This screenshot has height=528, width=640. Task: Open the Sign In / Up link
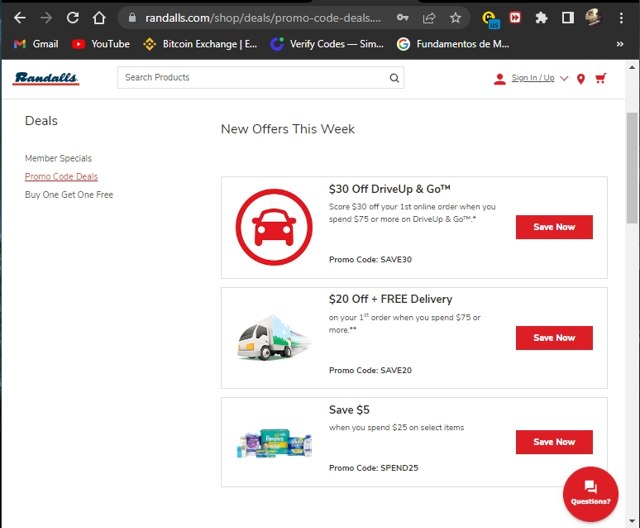pyautogui.click(x=533, y=78)
